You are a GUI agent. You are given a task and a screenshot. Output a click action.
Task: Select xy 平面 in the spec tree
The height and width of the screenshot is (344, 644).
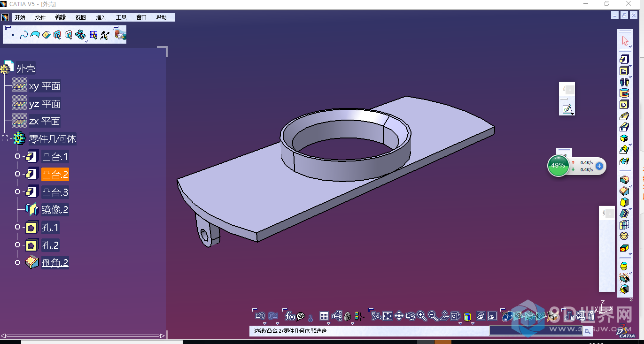[45, 86]
